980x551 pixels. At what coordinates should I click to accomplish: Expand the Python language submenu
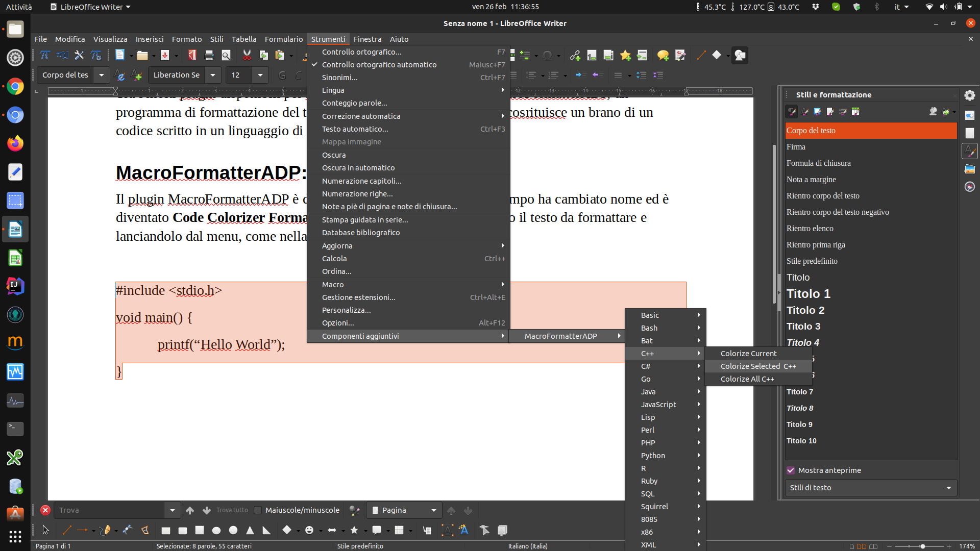click(666, 456)
